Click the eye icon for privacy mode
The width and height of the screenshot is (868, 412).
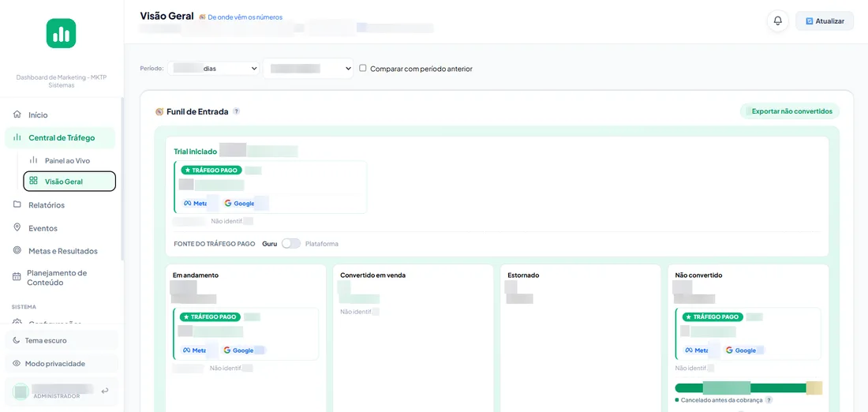[x=17, y=364]
